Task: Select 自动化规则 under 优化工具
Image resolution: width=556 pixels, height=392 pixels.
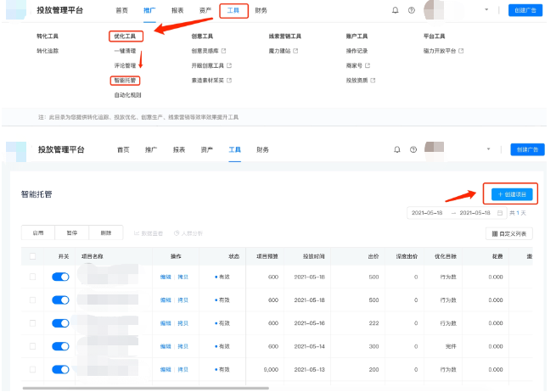Action: point(127,95)
